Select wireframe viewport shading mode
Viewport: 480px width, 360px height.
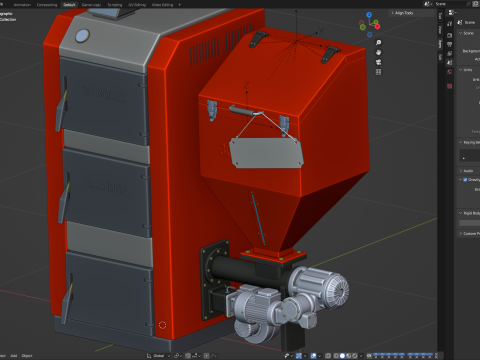tap(336, 356)
